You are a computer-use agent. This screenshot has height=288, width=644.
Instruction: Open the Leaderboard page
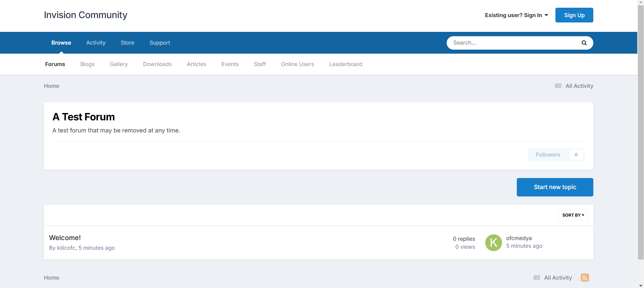[346, 64]
